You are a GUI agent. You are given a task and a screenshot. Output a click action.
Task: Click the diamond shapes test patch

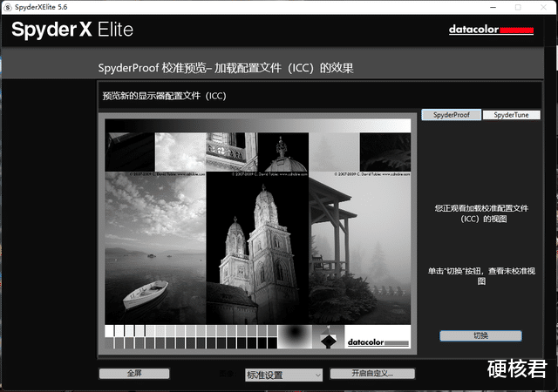328,336
